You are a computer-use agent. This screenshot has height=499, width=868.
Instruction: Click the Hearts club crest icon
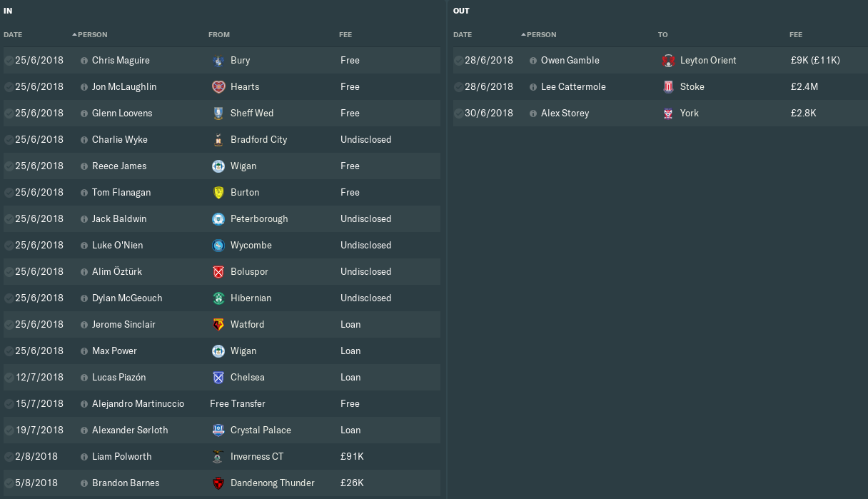(218, 87)
